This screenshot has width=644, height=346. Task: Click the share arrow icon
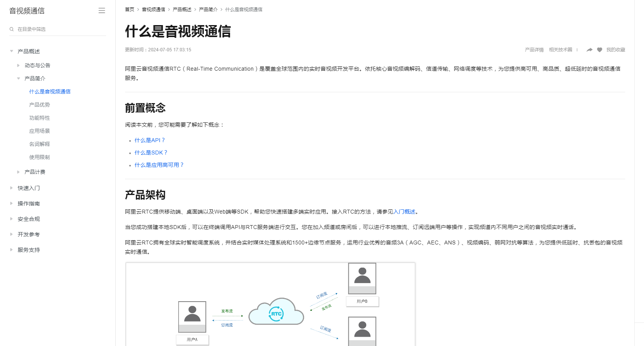[590, 50]
